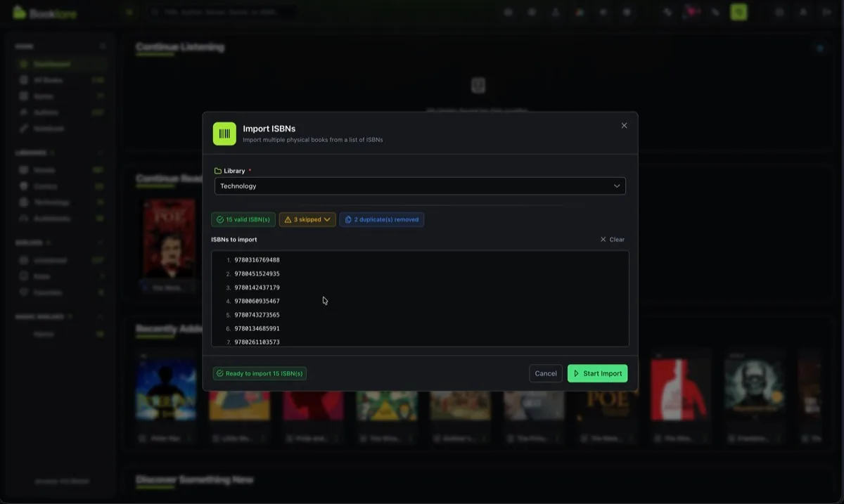844x504 pixels.
Task: Click the folder icon next to Library label
Action: point(218,171)
